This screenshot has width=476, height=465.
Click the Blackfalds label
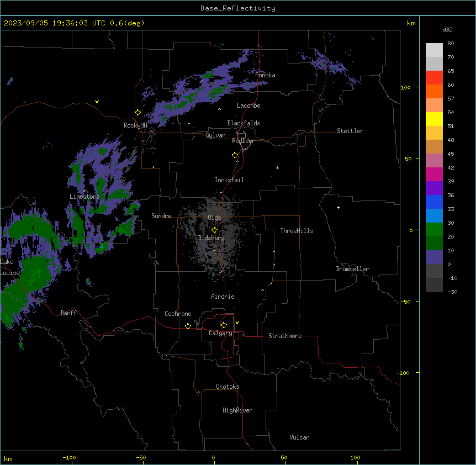pyautogui.click(x=244, y=123)
